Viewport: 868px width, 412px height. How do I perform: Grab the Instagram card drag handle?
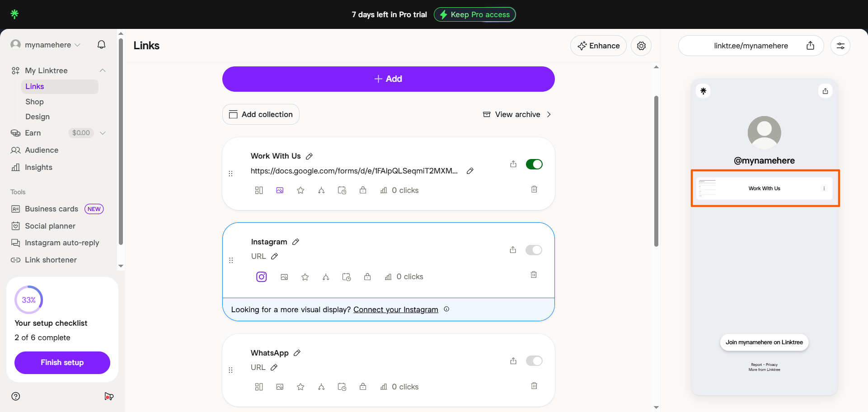(231, 260)
